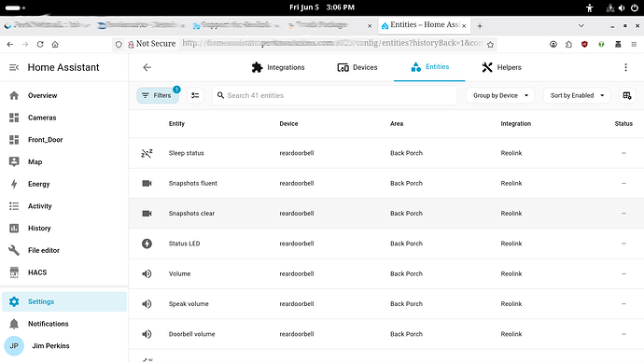644x362 pixels.
Task: Click the Sleep status sleep icon
Action: 147,153
